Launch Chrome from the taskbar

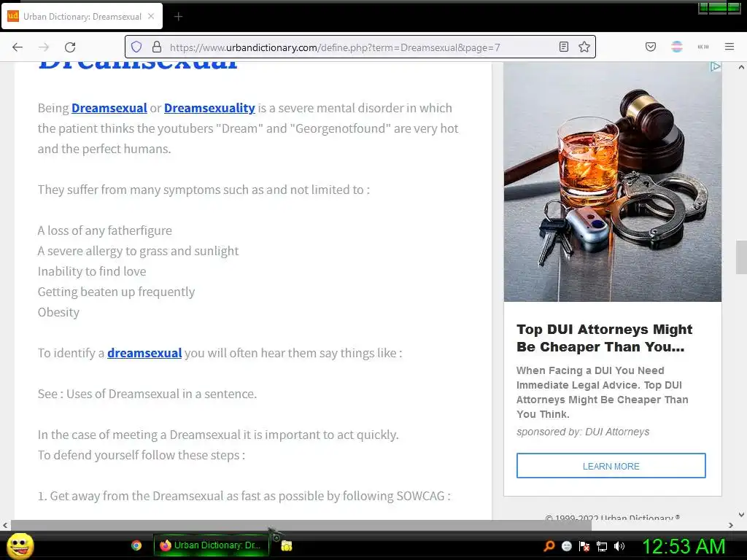[136, 545]
